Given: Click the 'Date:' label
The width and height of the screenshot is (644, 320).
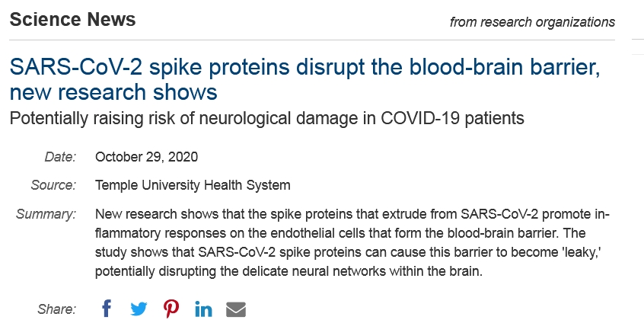Looking at the screenshot, I should [60, 157].
